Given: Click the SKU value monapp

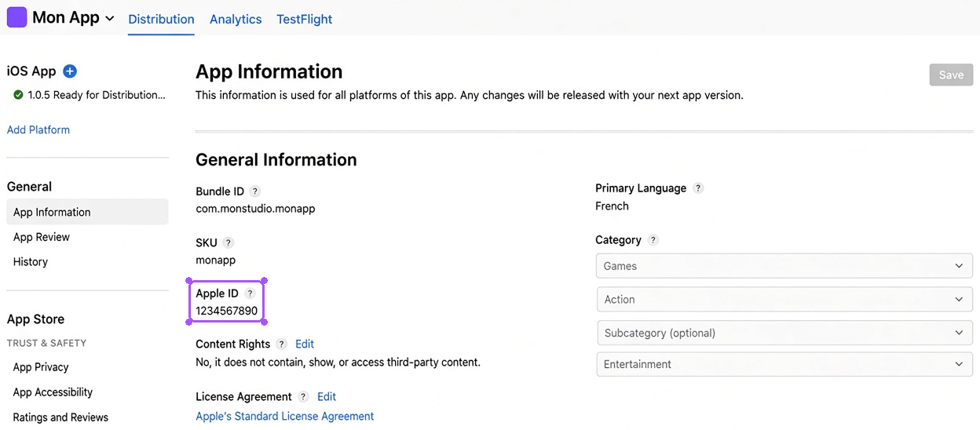Looking at the screenshot, I should point(215,260).
